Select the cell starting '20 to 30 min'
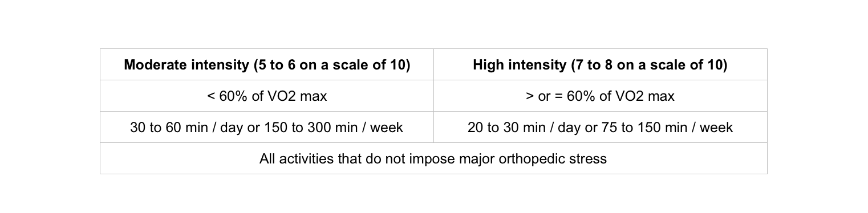 [600, 127]
